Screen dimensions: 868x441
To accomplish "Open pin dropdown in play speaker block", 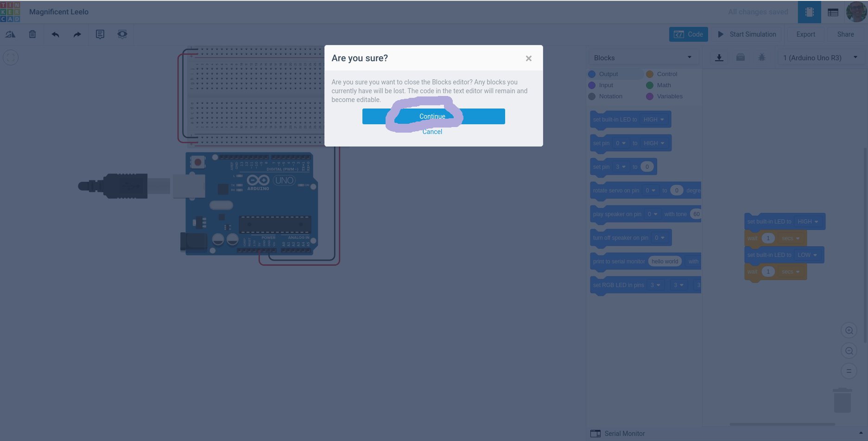I will 653,214.
